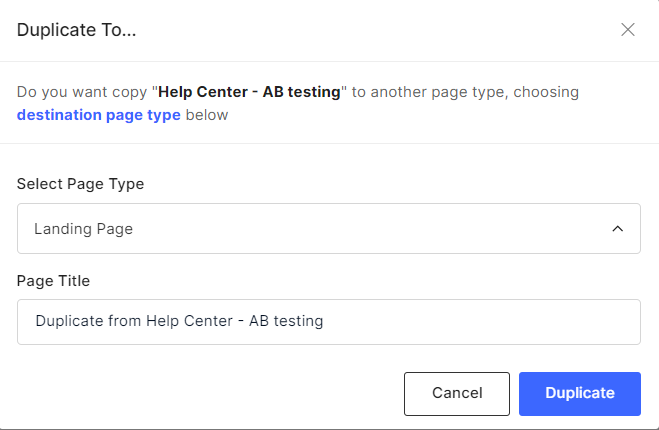Open the Select Page Type dropdown
The height and width of the screenshot is (430, 659).
[x=328, y=229]
